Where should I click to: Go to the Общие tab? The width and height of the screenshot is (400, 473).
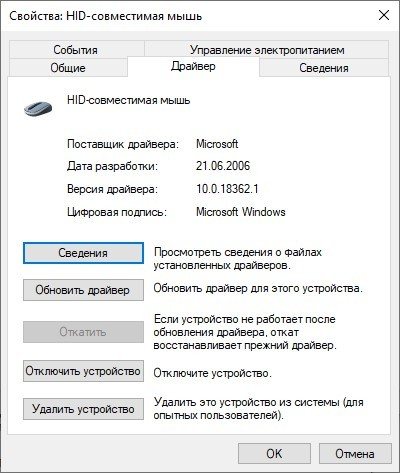click(x=68, y=68)
